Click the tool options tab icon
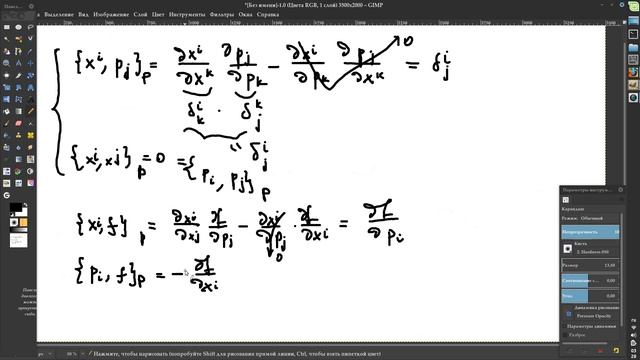Screen dimensions: 640x360 tap(566, 200)
